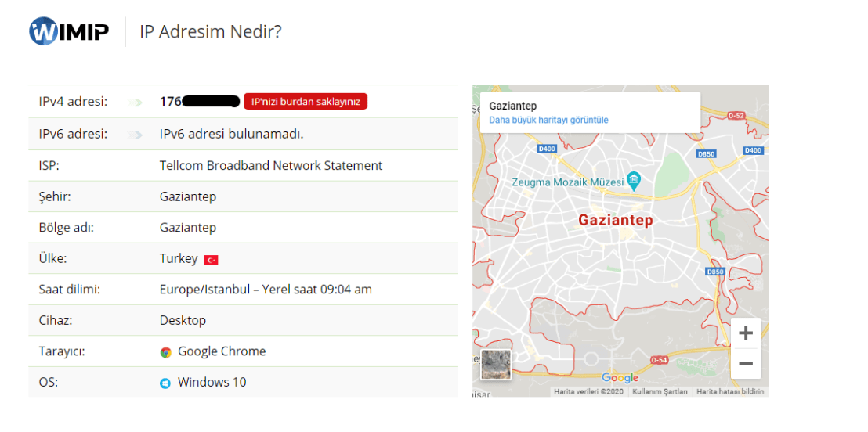Viewport: 868px width, 432px height.
Task: Zoom out on the map
Action: pos(746,363)
